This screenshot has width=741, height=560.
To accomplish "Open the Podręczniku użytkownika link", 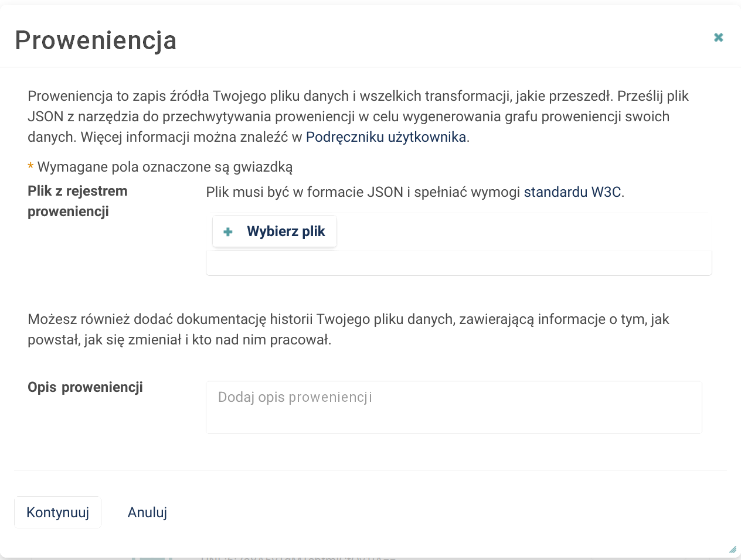I will coord(386,137).
